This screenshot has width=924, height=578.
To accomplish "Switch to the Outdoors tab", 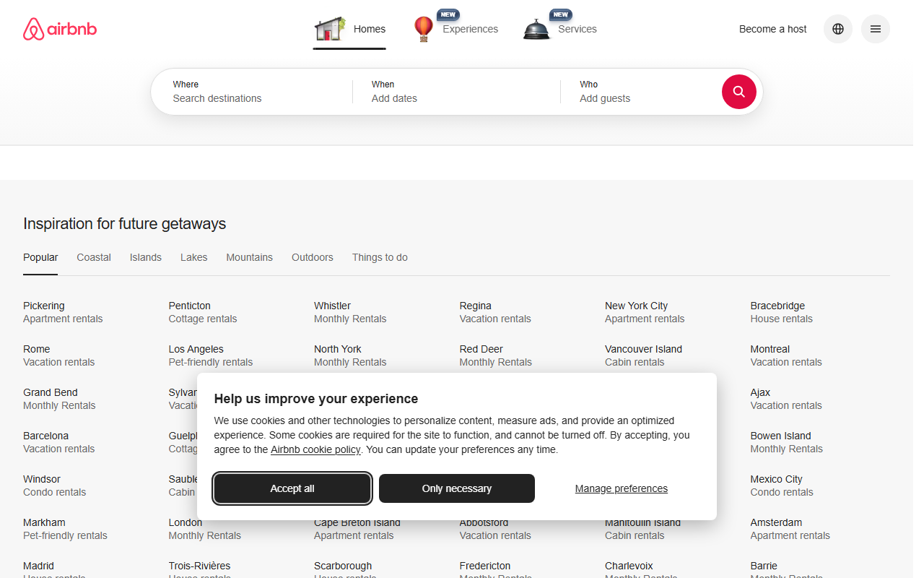I will (313, 257).
